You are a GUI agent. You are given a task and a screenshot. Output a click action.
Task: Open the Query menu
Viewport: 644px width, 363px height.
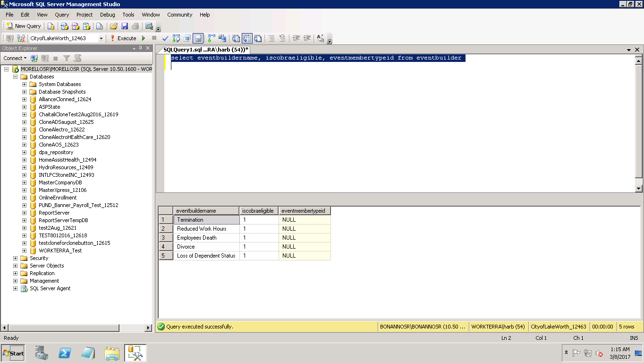[62, 15]
